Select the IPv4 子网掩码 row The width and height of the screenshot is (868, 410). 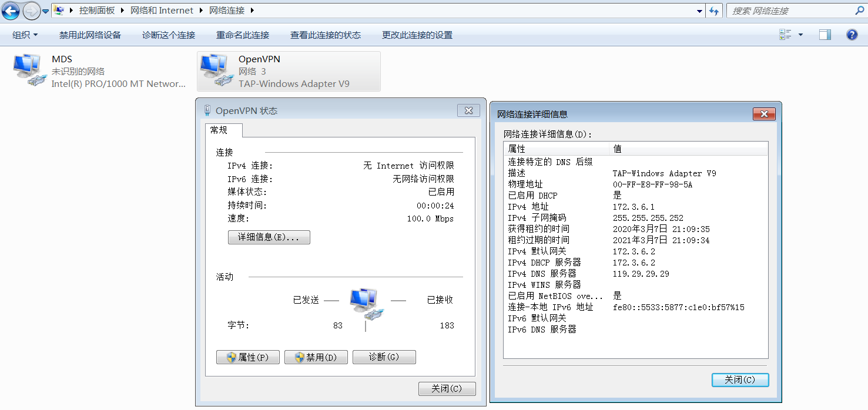(x=636, y=218)
